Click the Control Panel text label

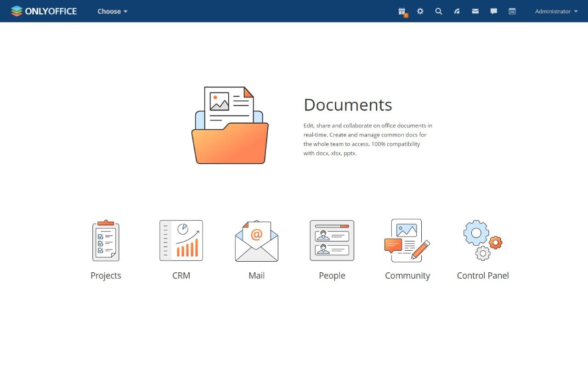click(482, 275)
